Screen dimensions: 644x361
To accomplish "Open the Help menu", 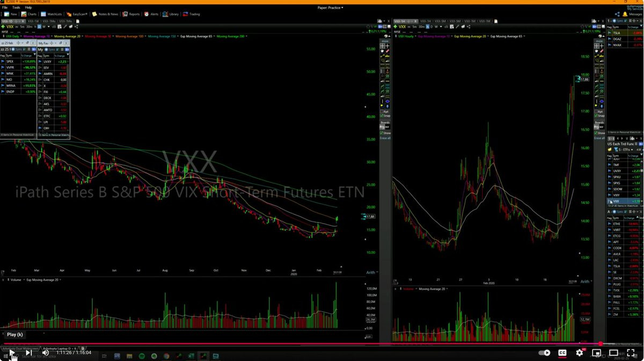I will (28, 8).
